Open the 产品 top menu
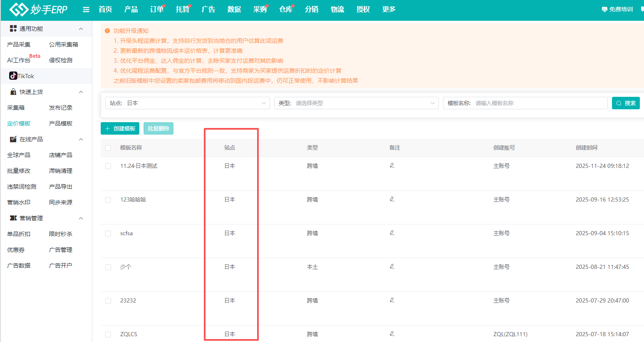 131,9
